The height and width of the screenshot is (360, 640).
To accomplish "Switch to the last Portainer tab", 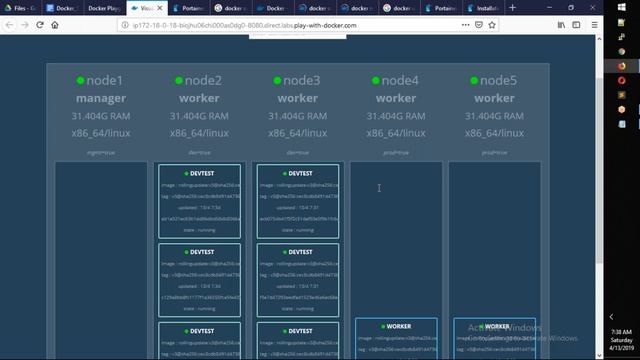I will point(441,8).
